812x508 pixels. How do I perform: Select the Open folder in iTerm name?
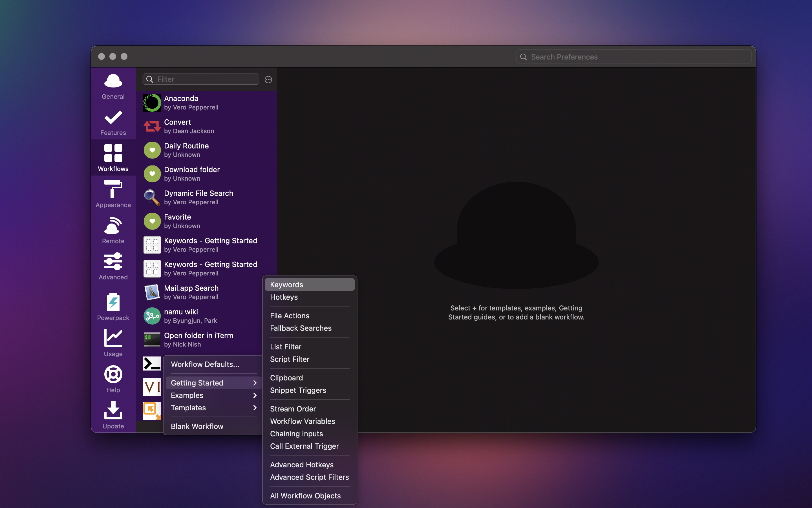[199, 336]
